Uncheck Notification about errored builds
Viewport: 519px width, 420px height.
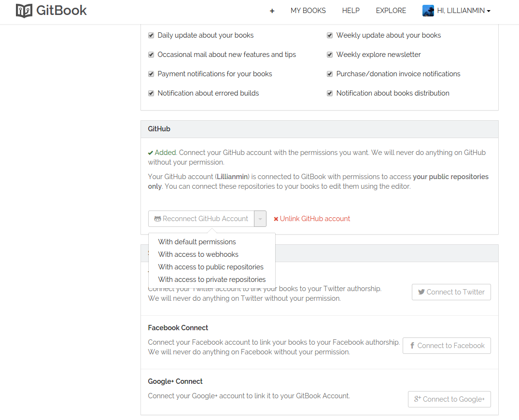point(151,93)
